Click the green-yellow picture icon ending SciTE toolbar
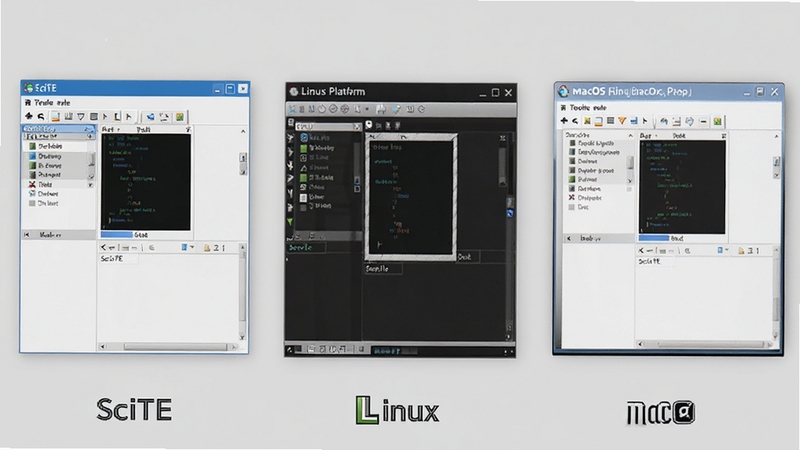This screenshot has width=800, height=450. [180, 117]
